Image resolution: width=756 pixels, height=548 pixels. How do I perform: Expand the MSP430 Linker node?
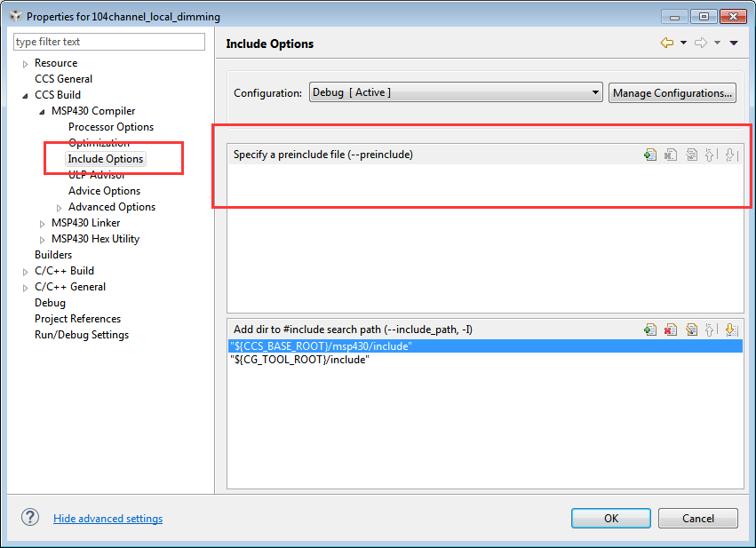[x=43, y=223]
